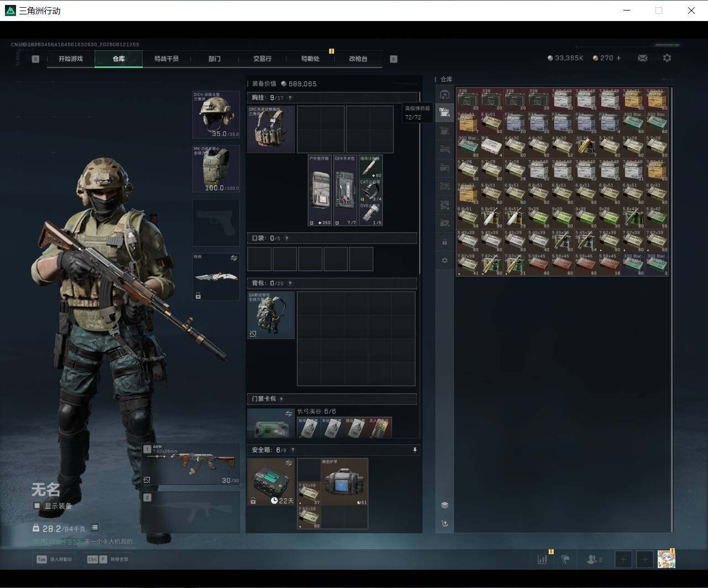Switch to the 开始游戏 tab
708x588 pixels.
[x=71, y=59]
